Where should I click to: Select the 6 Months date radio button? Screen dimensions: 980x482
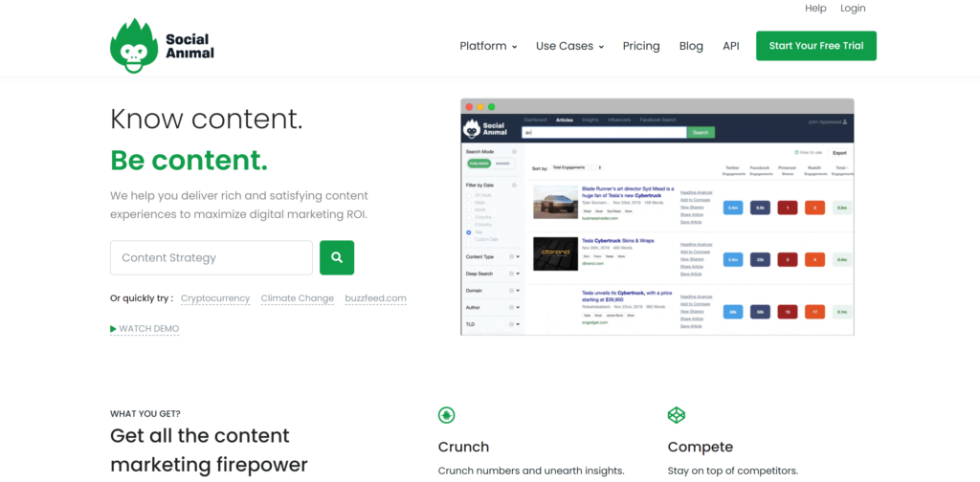point(469,224)
